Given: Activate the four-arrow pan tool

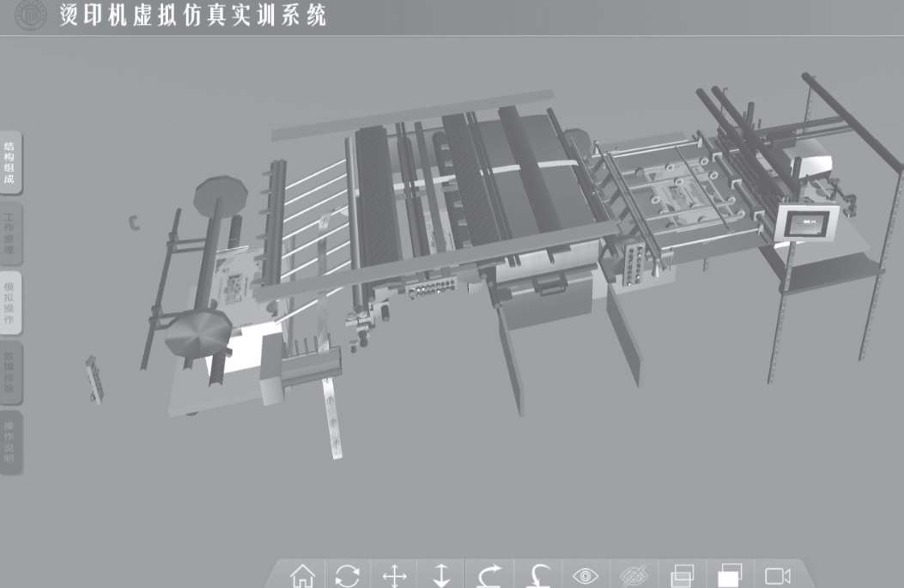Looking at the screenshot, I should [x=394, y=575].
